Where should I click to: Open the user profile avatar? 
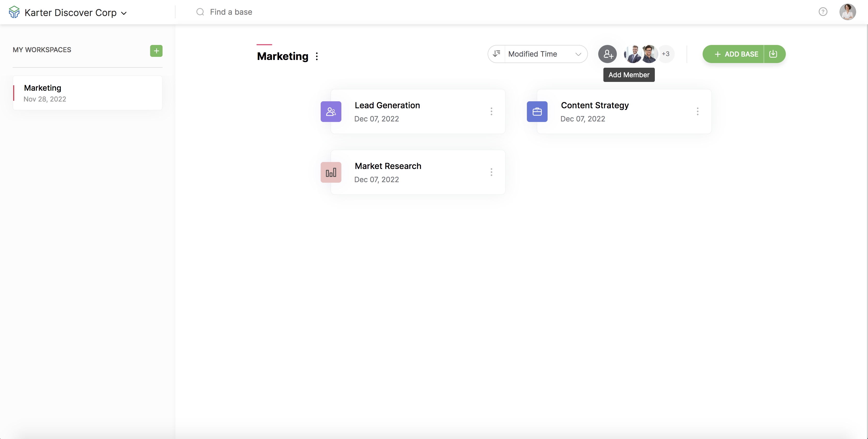(x=847, y=12)
